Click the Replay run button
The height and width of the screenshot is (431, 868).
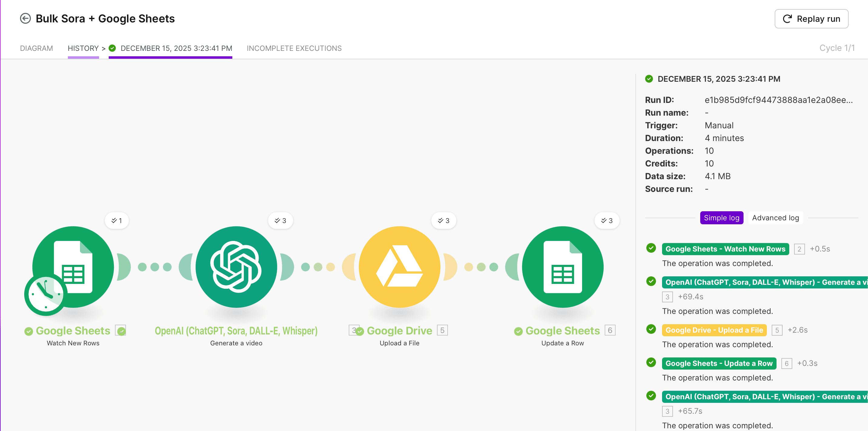(811, 18)
